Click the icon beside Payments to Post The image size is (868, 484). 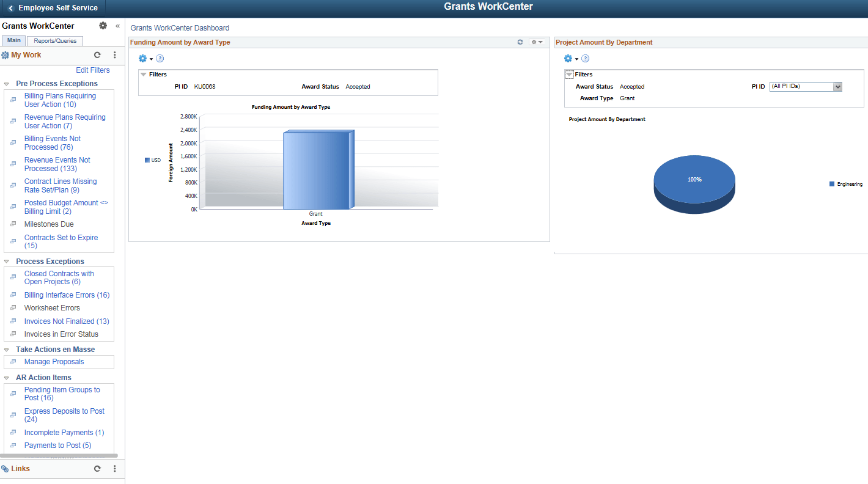tap(13, 446)
